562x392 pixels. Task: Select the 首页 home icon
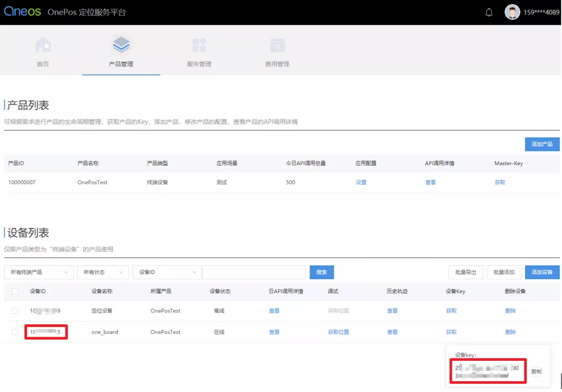pyautogui.click(x=43, y=46)
